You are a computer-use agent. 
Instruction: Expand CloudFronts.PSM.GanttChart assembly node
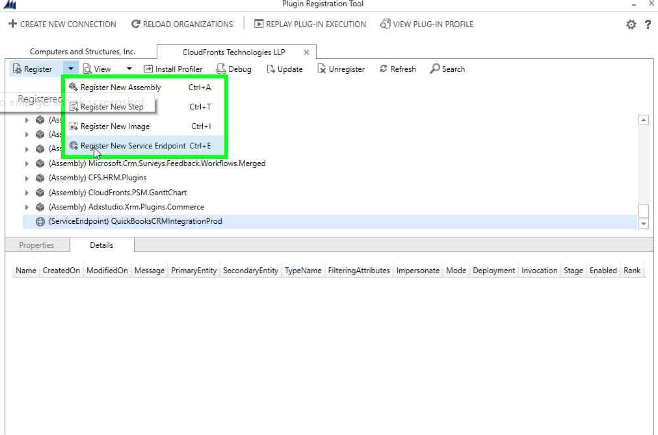coord(26,193)
